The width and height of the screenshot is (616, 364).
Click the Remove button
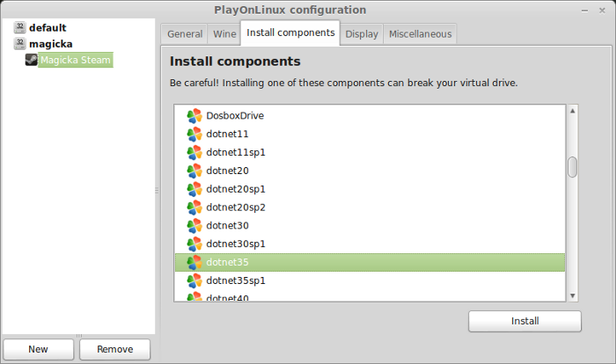pyautogui.click(x=114, y=349)
